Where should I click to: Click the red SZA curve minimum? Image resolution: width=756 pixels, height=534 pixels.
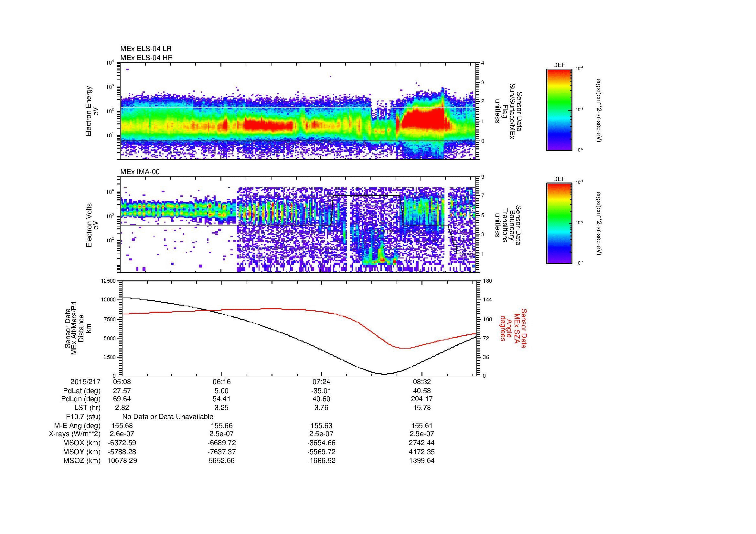tap(404, 348)
